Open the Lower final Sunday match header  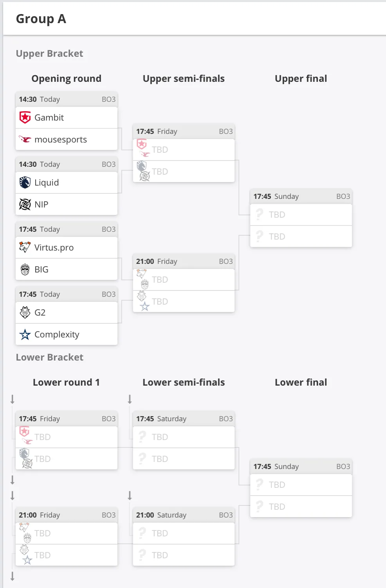[301, 466]
